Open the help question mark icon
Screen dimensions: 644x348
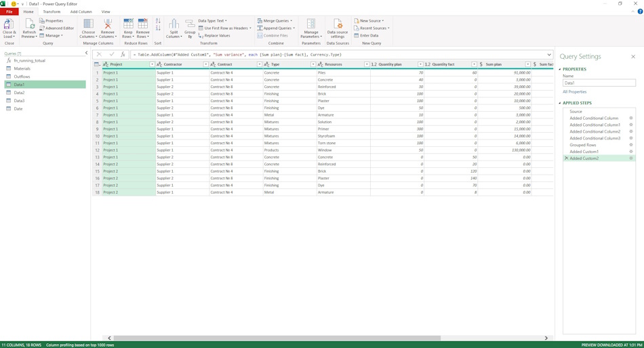pos(640,12)
